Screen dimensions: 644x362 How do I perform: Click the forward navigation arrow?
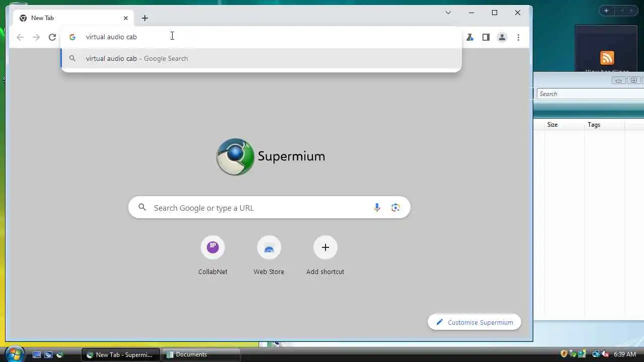click(36, 37)
